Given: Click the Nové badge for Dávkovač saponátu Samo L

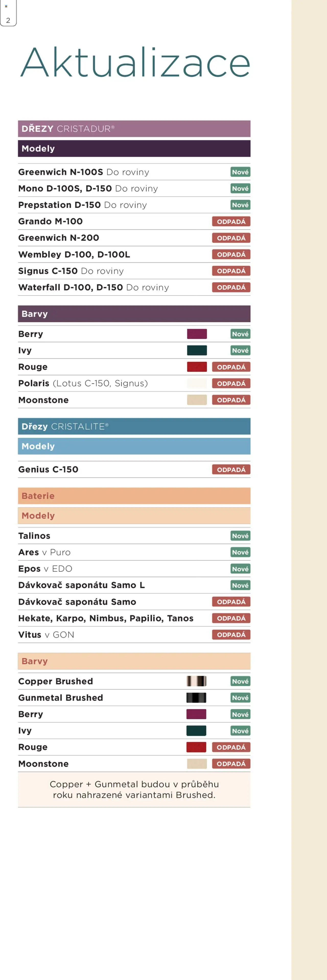Looking at the screenshot, I should click(240, 585).
